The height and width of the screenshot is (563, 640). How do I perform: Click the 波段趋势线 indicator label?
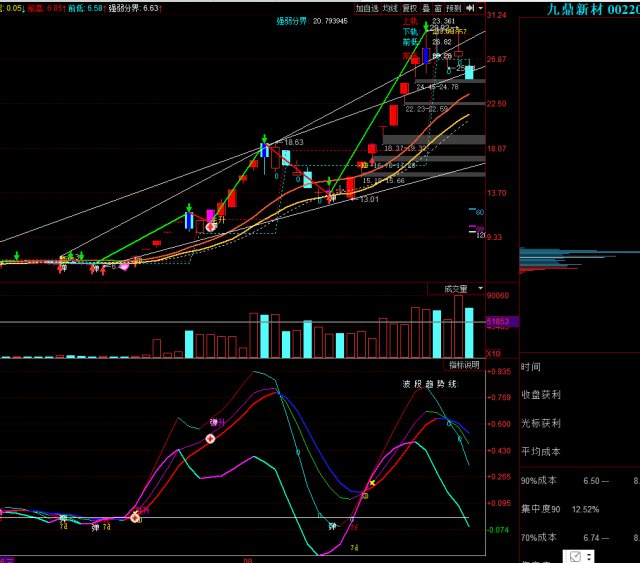pos(429,383)
